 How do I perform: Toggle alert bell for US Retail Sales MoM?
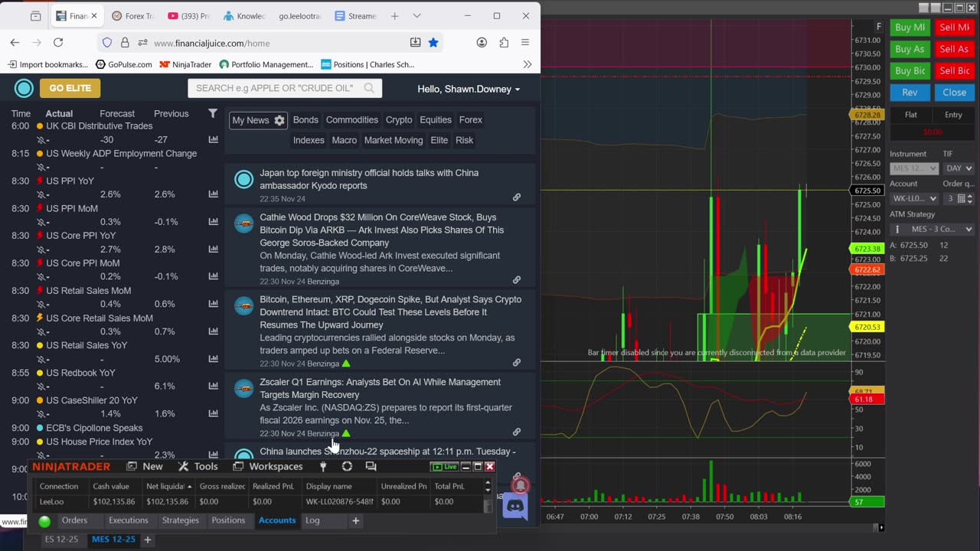coord(41,304)
